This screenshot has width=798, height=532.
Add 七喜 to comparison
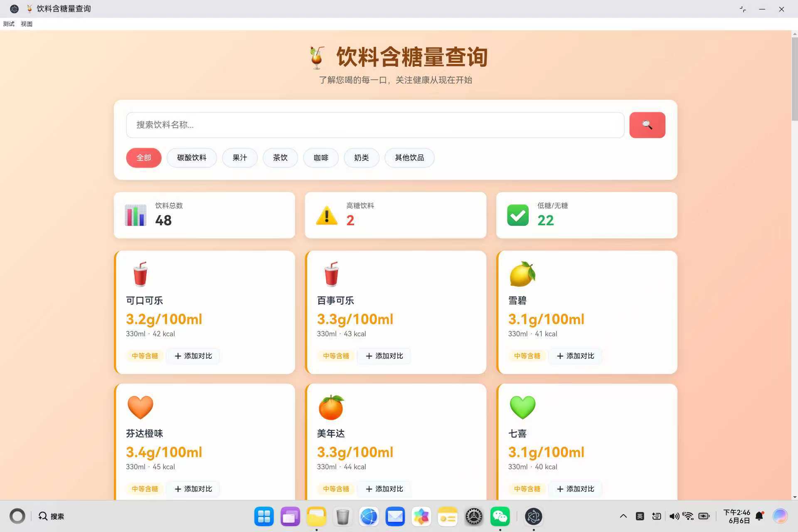click(x=576, y=489)
